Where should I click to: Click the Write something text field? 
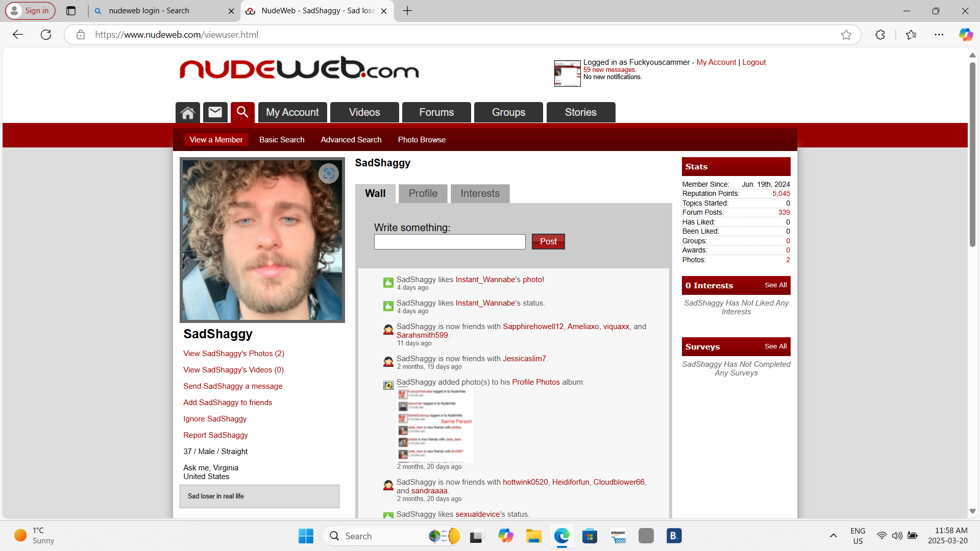[x=449, y=242]
